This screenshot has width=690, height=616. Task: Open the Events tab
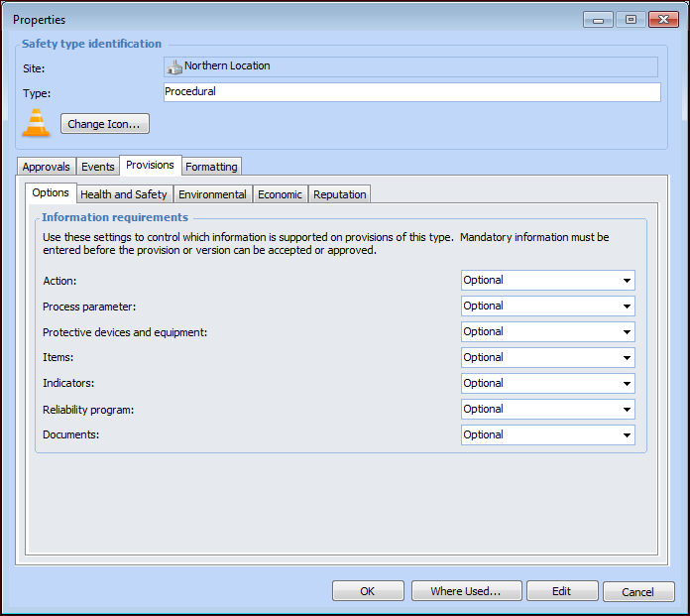click(x=97, y=167)
